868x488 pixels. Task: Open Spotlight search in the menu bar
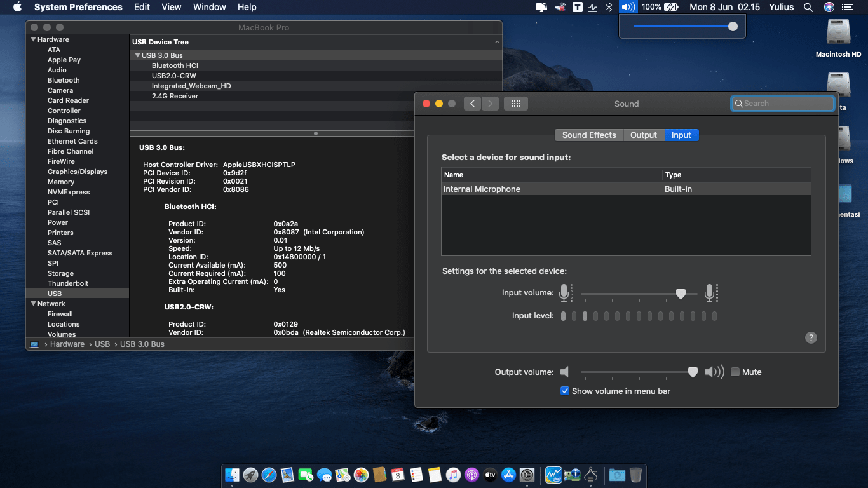tap(808, 7)
